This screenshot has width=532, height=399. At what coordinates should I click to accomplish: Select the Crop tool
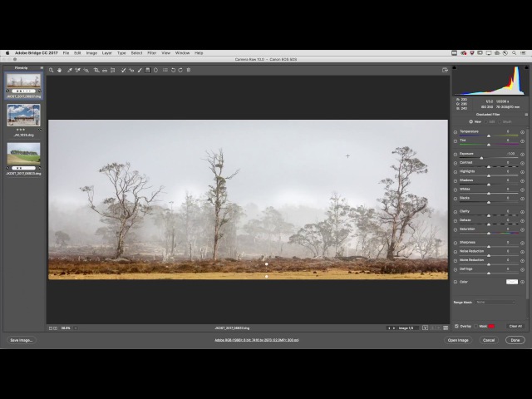coord(96,70)
